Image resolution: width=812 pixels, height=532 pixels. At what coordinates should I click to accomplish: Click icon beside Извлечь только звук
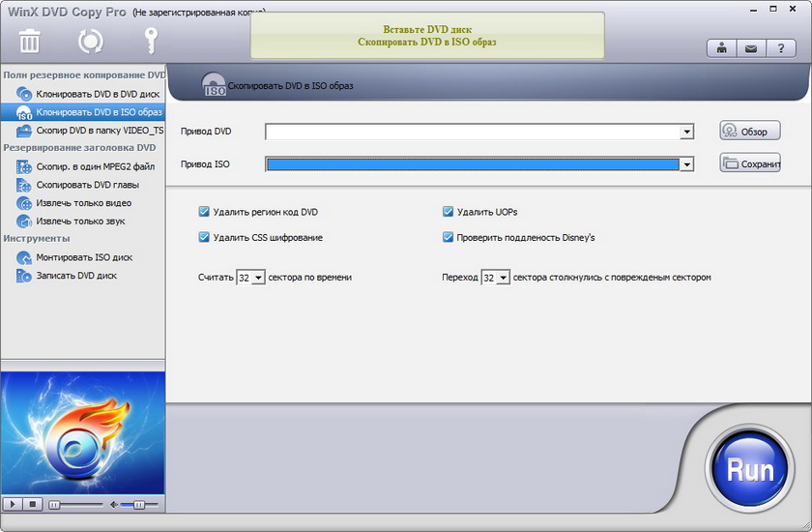[24, 222]
